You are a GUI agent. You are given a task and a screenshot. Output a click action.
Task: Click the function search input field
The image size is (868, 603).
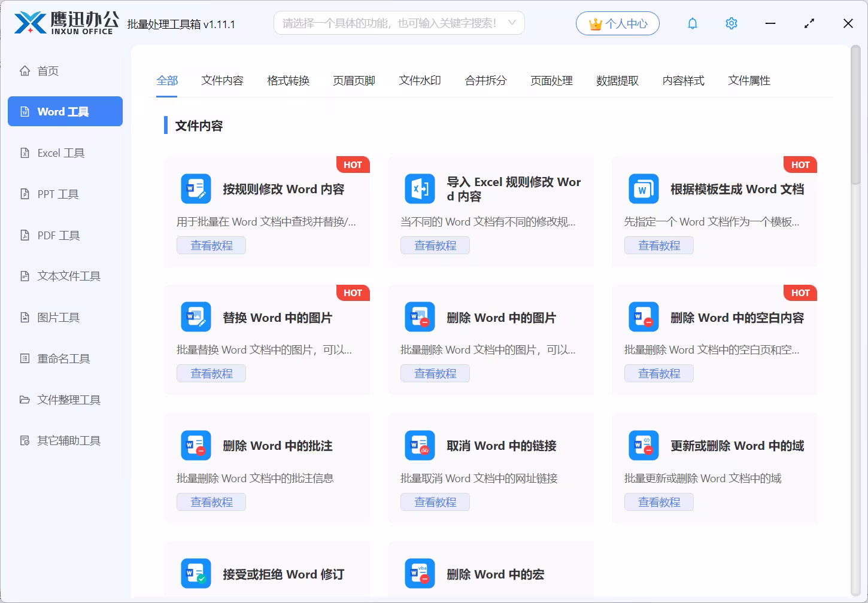[x=389, y=23]
